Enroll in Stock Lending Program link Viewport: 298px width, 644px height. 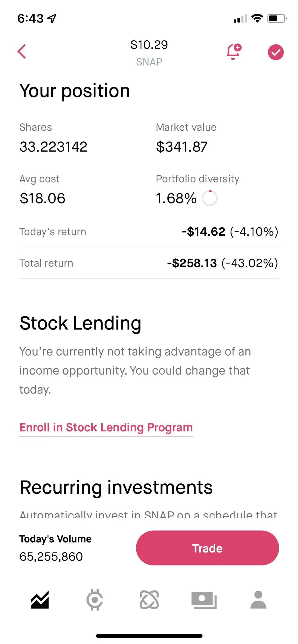coord(106,428)
